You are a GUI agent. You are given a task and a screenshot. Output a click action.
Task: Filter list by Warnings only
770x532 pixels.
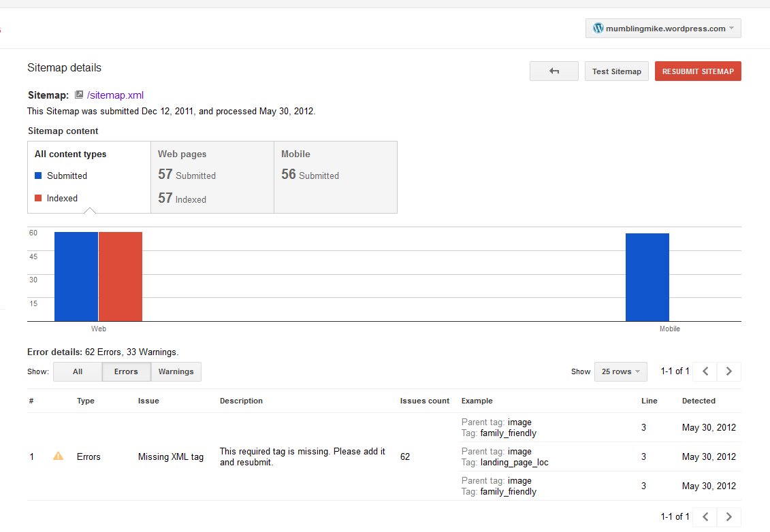pos(176,371)
